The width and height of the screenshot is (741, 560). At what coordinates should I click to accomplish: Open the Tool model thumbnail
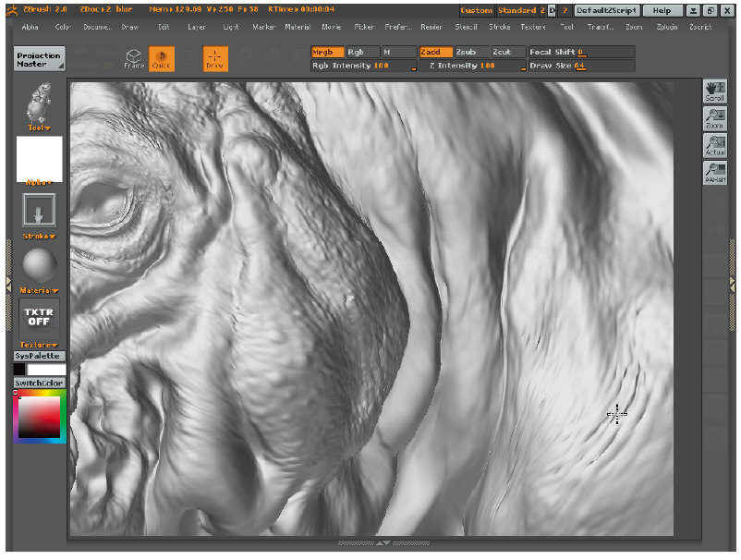coord(39,103)
